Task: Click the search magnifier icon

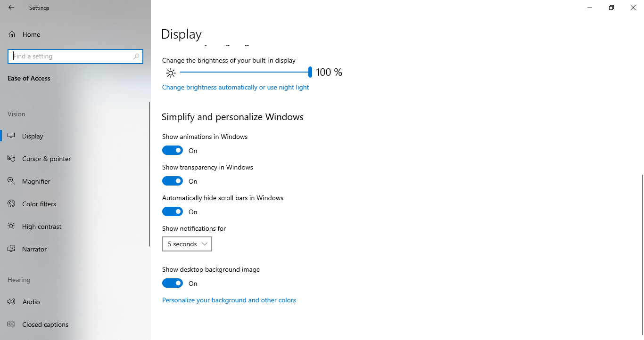Action: pyautogui.click(x=136, y=57)
